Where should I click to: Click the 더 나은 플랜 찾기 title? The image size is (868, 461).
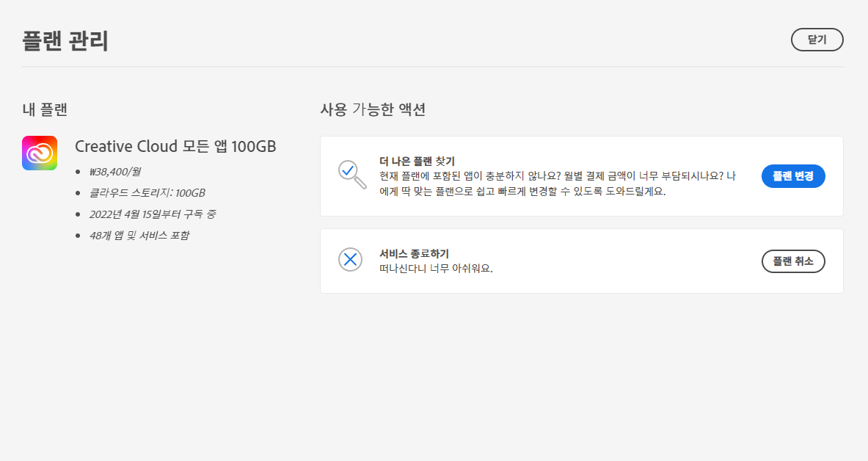[417, 161]
